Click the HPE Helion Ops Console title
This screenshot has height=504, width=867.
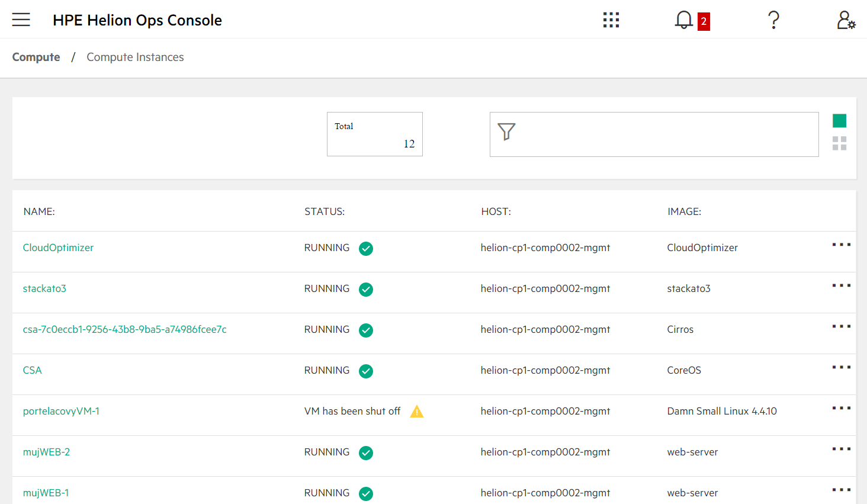pos(137,20)
